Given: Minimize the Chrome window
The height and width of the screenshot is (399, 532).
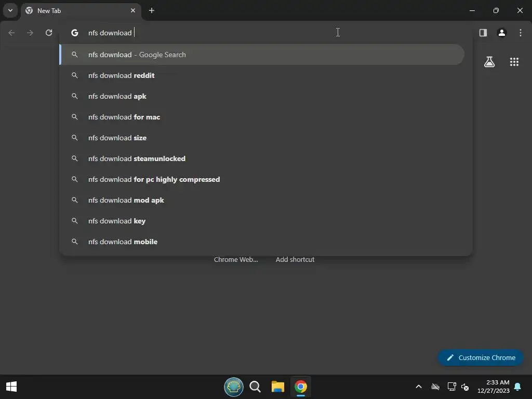Looking at the screenshot, I should pyautogui.click(x=472, y=10).
